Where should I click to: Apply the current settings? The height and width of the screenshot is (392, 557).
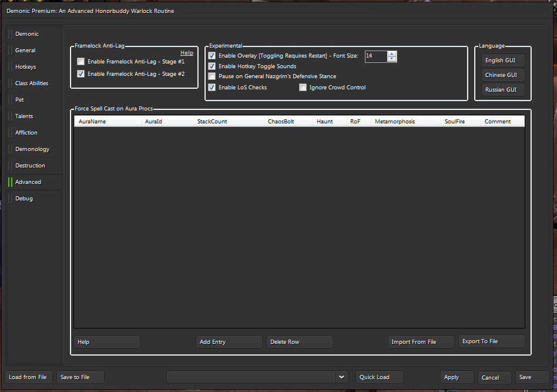457,377
